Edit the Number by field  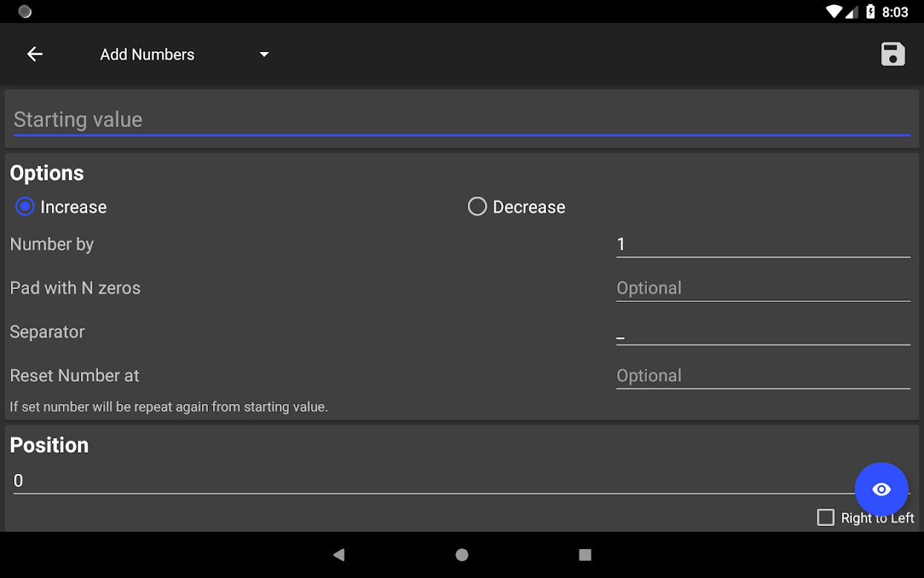[763, 245]
